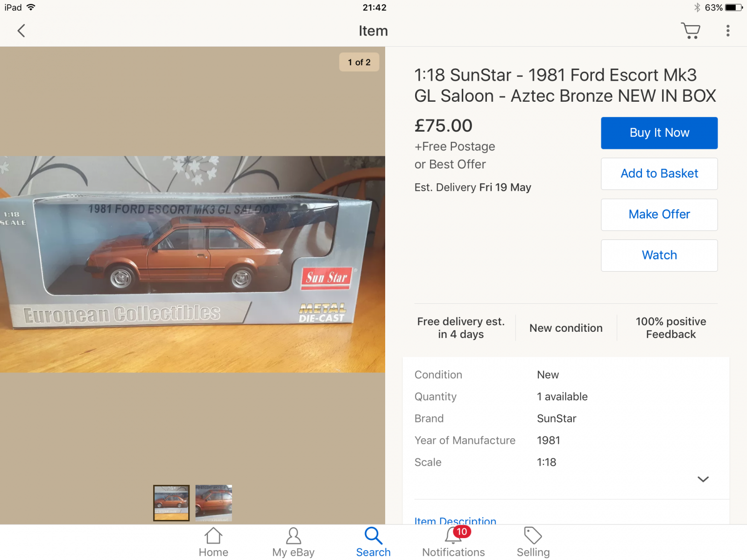Viewport: 747px width, 560px height.
Task: Select the first photo thumbnail
Action: coord(171,503)
